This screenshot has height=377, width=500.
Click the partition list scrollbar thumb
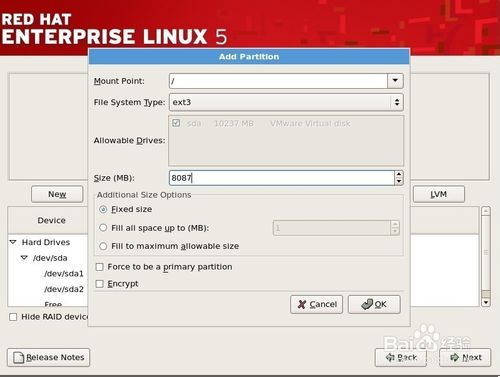(x=486, y=253)
